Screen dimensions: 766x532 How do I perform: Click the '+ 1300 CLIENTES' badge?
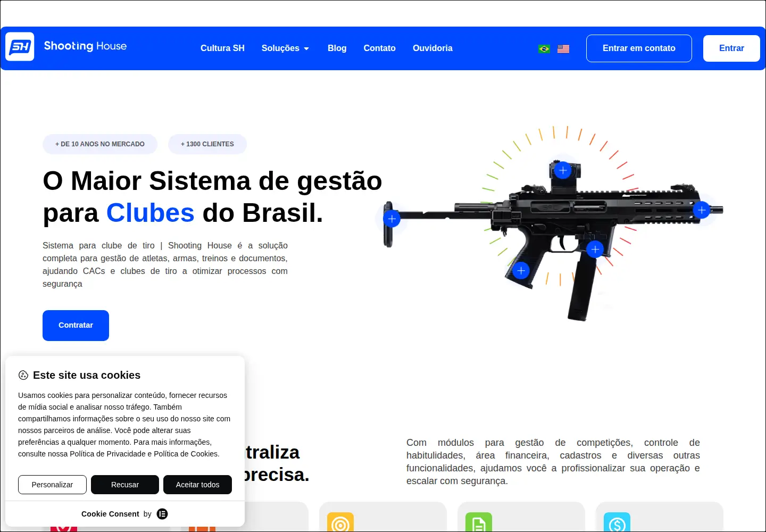click(207, 144)
